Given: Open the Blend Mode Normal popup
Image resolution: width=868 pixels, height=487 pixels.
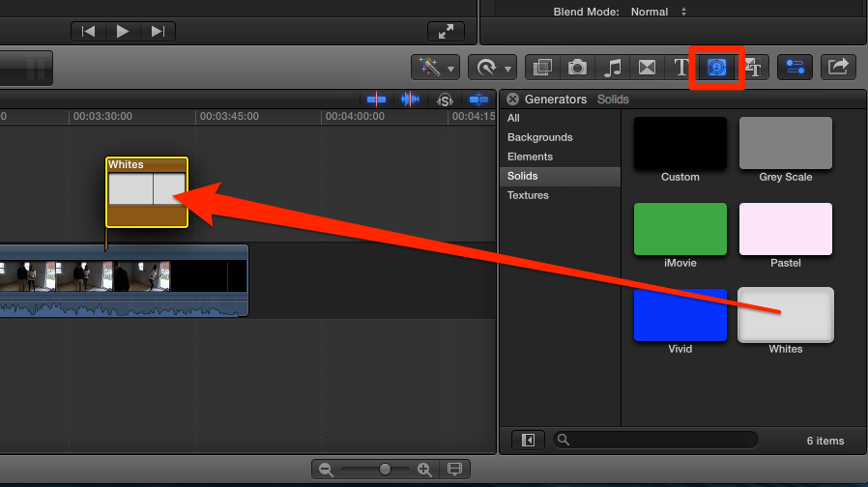Looking at the screenshot, I should [657, 12].
